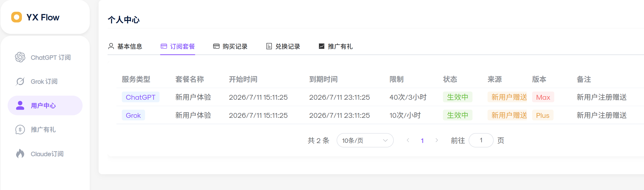Click the 开始时间 column header

click(243, 79)
